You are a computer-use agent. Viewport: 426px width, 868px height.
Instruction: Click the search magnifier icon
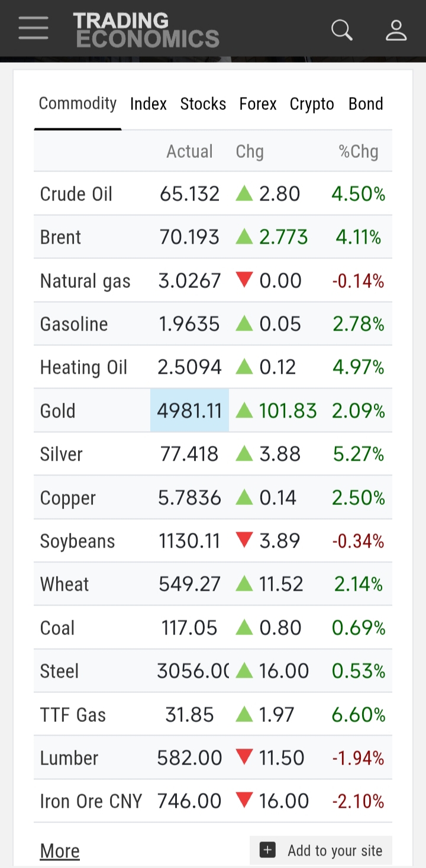coord(341,29)
